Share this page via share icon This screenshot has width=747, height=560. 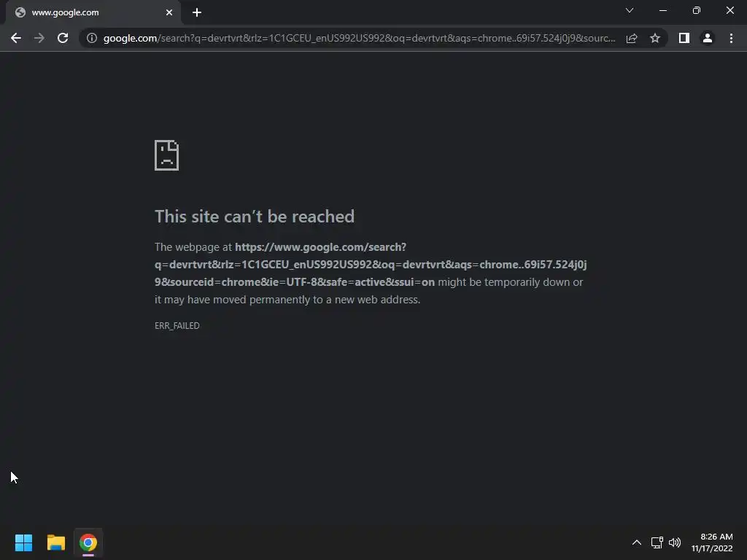coord(632,38)
